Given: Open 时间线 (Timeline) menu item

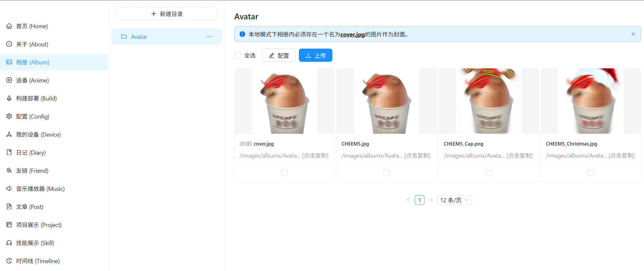Looking at the screenshot, I should (54, 261).
